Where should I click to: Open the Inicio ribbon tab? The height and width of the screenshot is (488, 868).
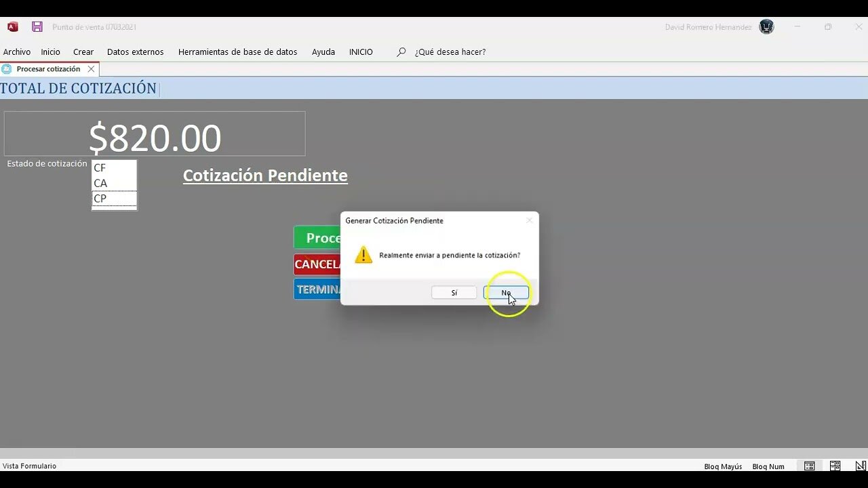point(50,52)
